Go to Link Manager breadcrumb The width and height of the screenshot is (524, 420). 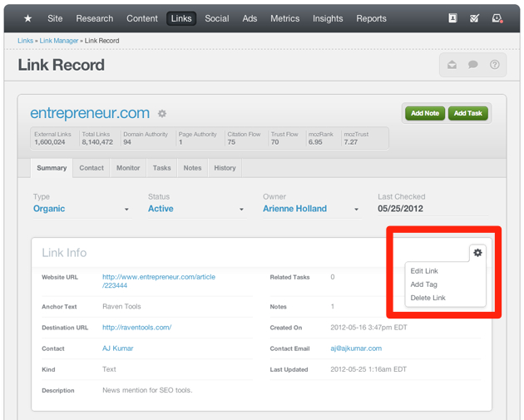click(59, 41)
